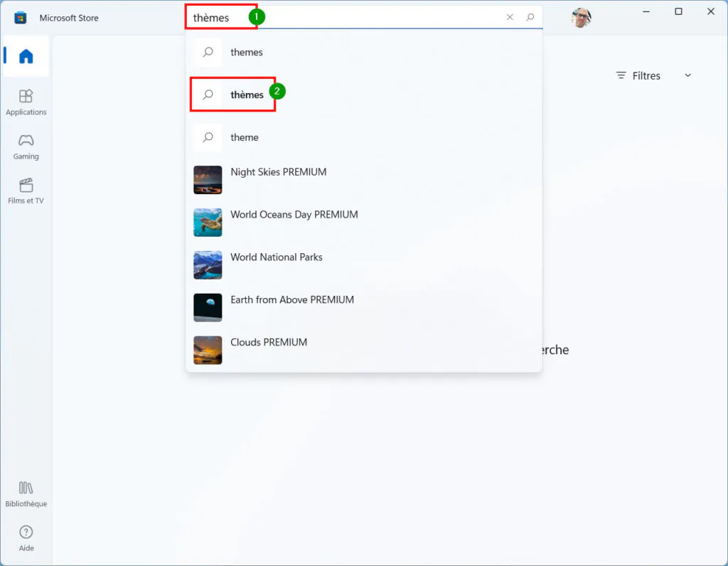Image resolution: width=728 pixels, height=566 pixels.
Task: Open World Oceans Day PREMIUM result
Action: point(363,223)
